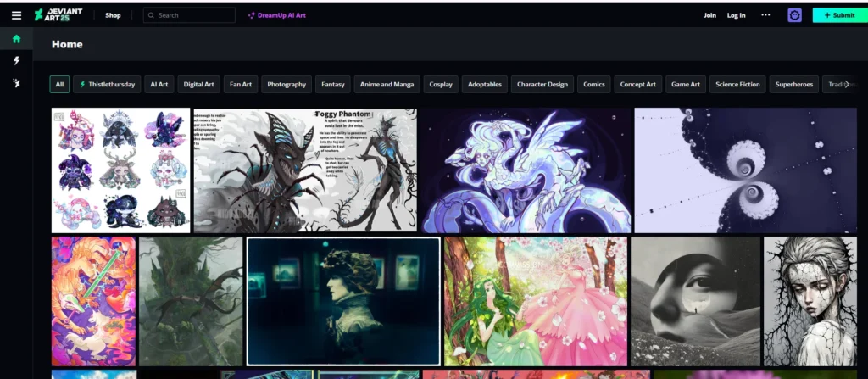Open the three-dots more menu
Screen dimensions: 868x379
[765, 15]
